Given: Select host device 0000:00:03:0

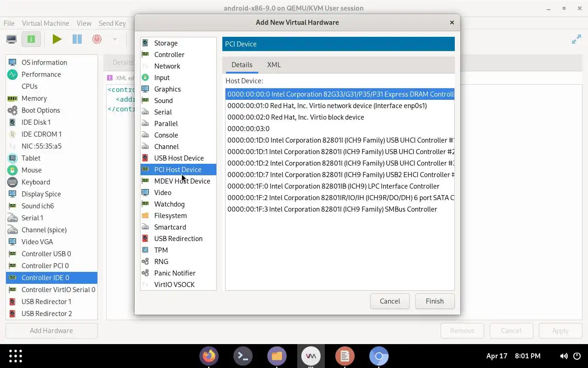Looking at the screenshot, I should tap(339, 129).
